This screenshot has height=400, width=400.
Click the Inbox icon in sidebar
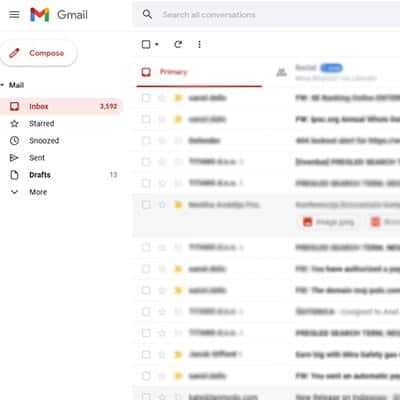point(14,106)
